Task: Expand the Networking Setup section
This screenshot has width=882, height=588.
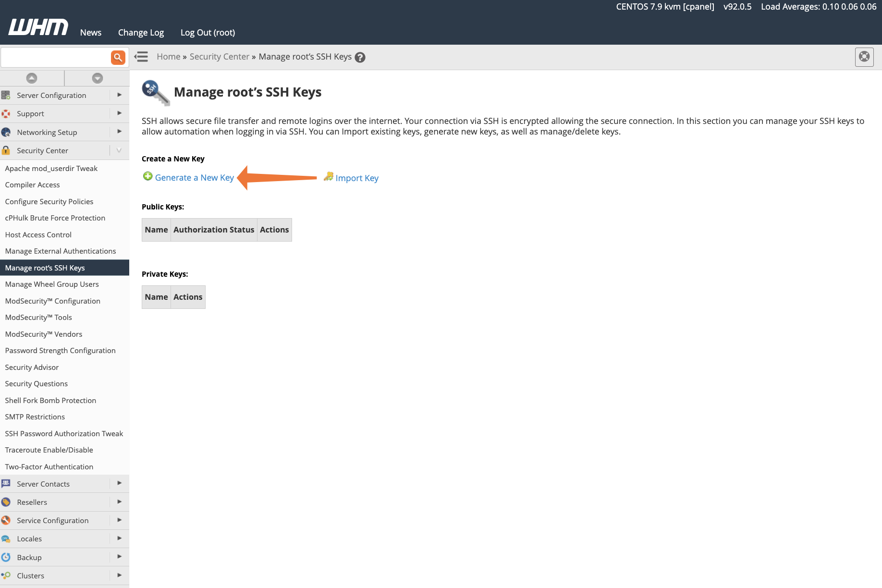Action: (x=119, y=132)
